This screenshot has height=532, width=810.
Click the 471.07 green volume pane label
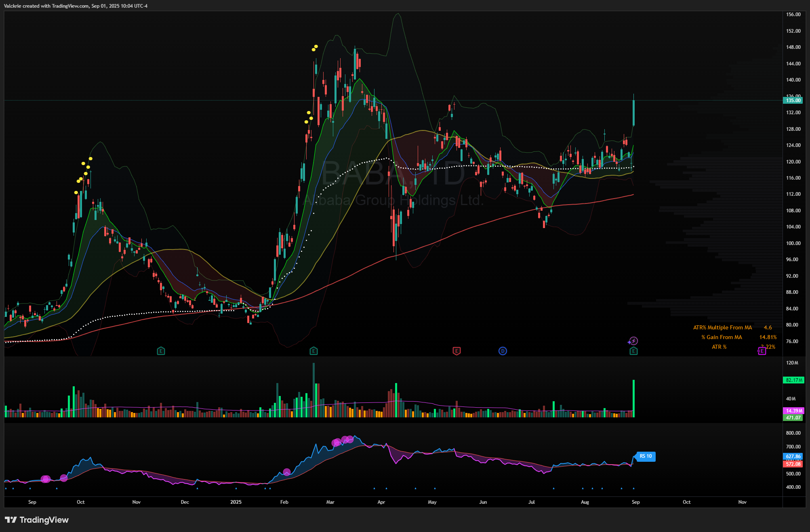click(x=793, y=418)
